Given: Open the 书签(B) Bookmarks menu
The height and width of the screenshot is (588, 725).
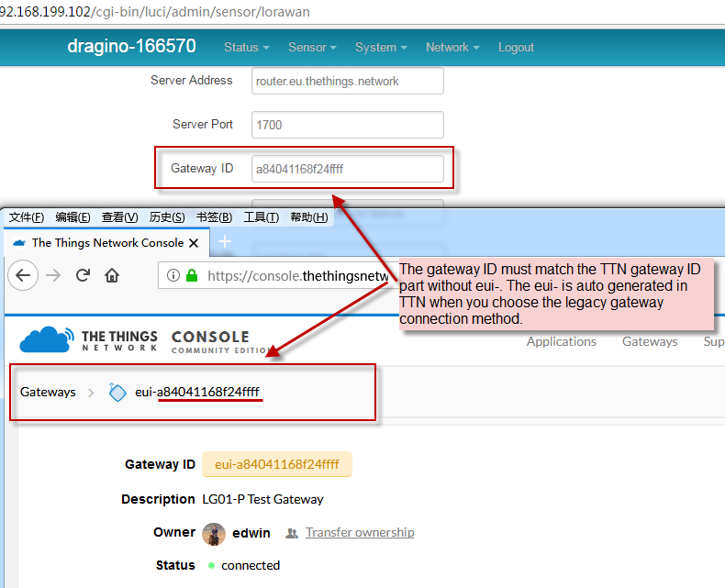Looking at the screenshot, I should tap(214, 217).
